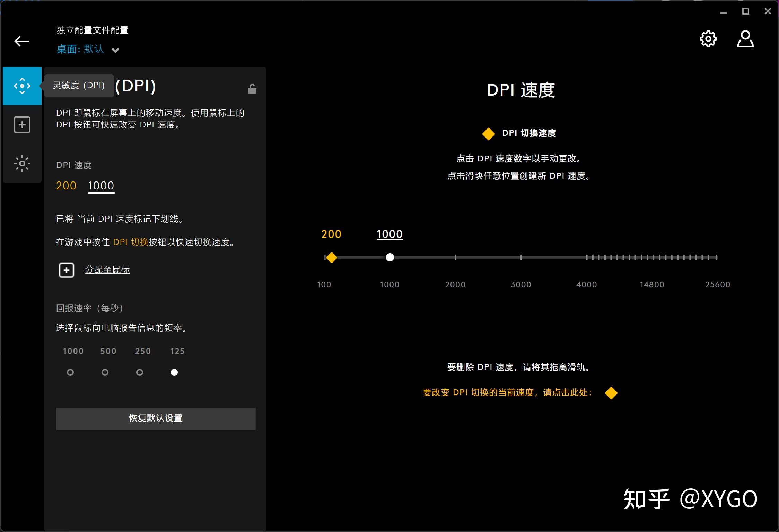Click the white 1000 DPI slider handle

tap(390, 257)
